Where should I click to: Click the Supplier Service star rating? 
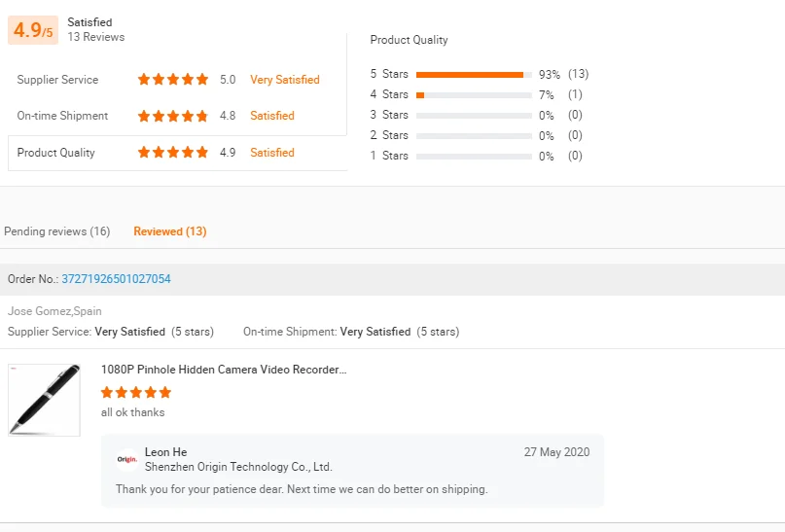coord(173,80)
